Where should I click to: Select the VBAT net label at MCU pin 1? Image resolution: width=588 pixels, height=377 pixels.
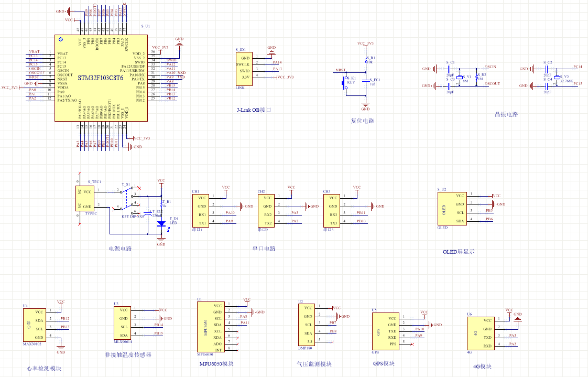(34, 52)
